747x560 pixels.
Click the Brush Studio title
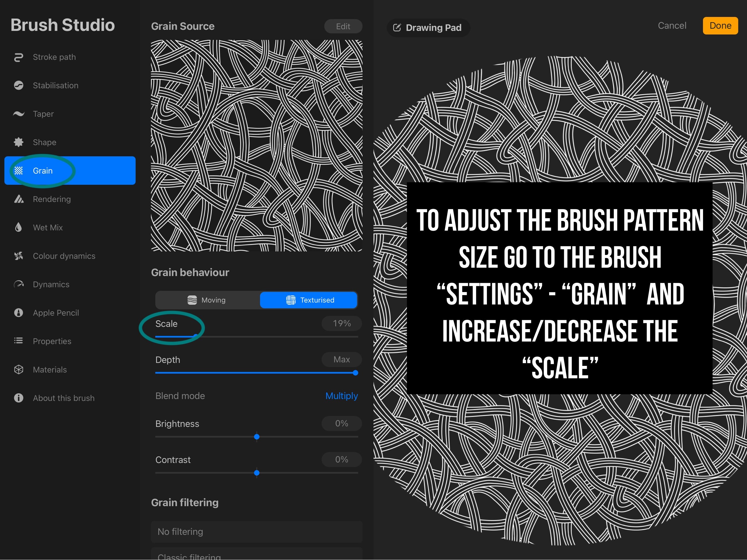click(x=63, y=25)
